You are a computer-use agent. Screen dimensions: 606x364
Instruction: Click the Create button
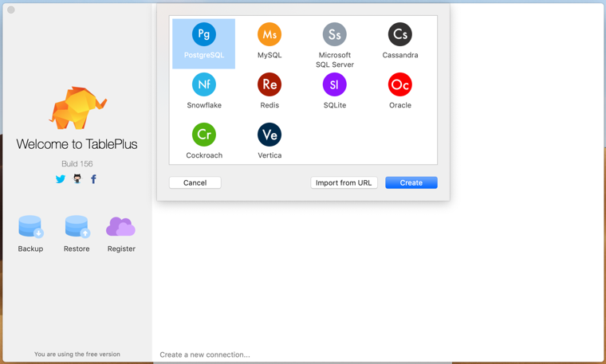(x=411, y=183)
